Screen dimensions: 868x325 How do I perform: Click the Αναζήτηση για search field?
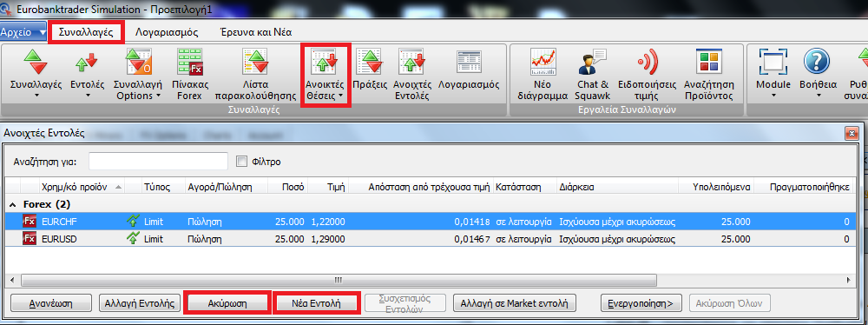(x=158, y=162)
